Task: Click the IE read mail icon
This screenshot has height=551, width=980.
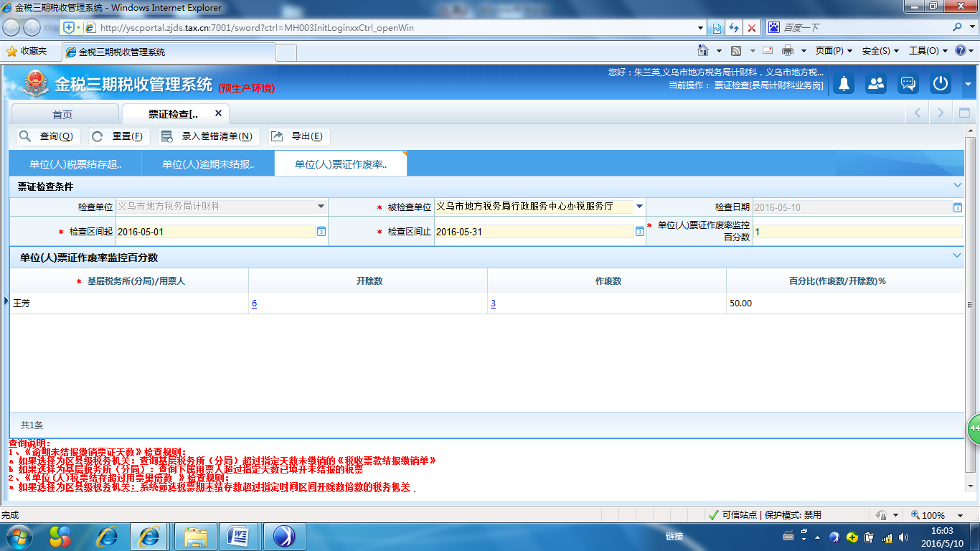Action: (x=768, y=51)
